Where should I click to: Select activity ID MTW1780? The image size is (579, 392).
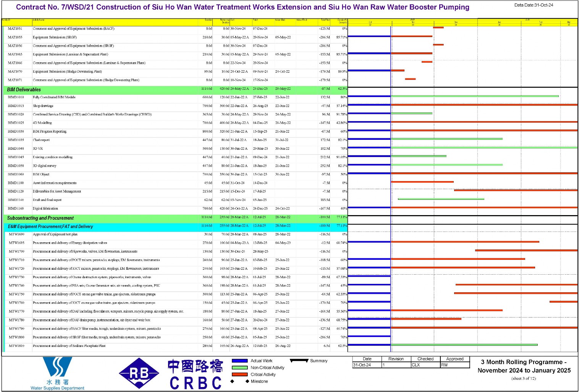click(16, 320)
